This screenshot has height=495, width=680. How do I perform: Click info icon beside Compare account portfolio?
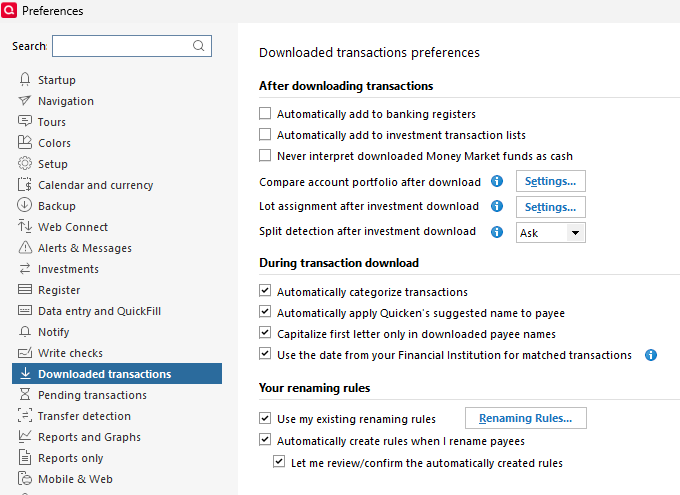click(497, 182)
